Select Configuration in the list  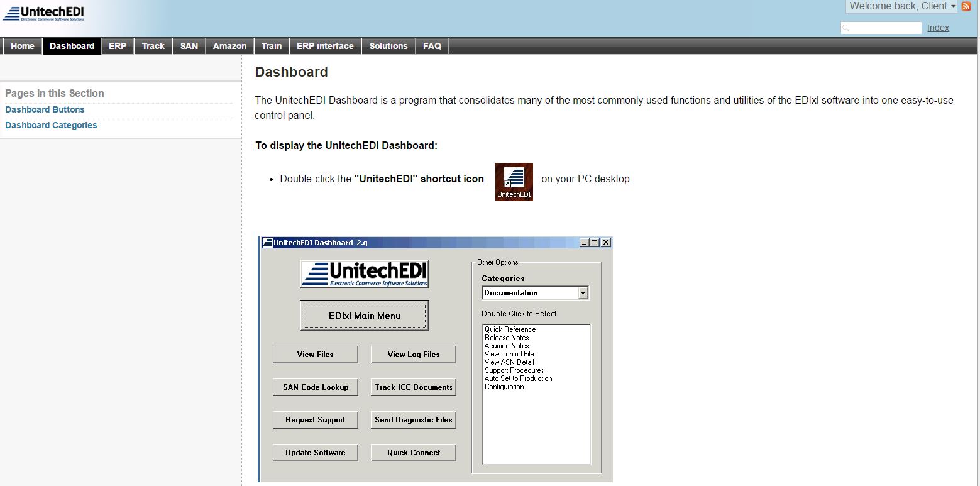point(504,387)
